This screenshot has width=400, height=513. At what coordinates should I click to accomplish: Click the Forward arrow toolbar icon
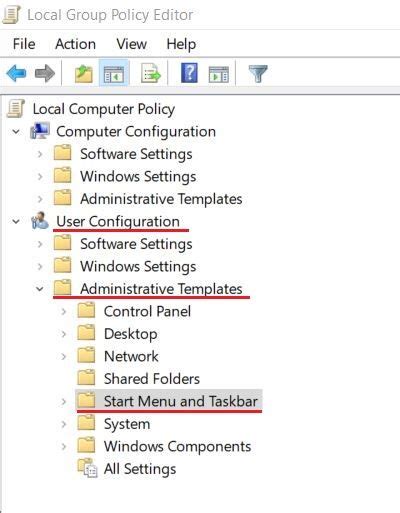pos(45,73)
